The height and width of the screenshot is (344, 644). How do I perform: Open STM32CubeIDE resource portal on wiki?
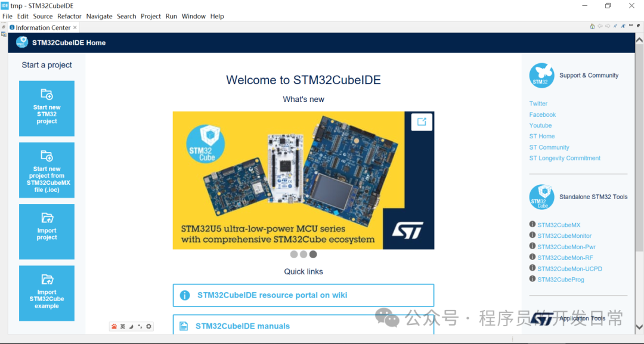click(x=304, y=295)
